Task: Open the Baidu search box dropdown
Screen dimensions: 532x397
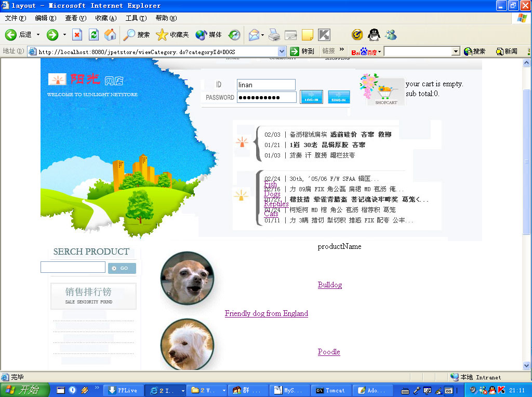Action: point(456,51)
